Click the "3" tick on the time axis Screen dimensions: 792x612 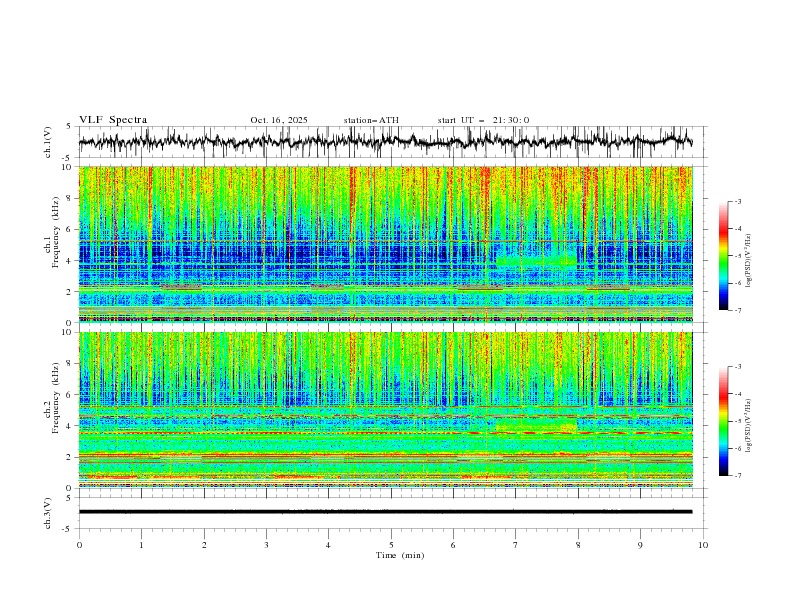(x=266, y=545)
